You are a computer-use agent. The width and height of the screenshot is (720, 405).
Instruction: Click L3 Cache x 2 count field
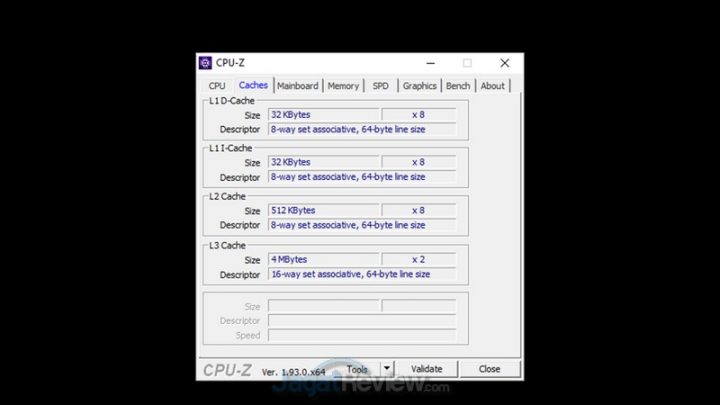pos(419,260)
